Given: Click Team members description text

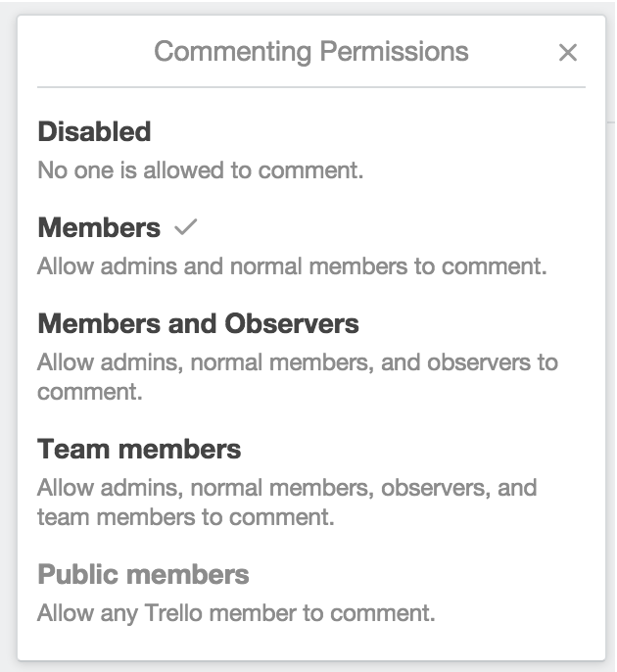Looking at the screenshot, I should coord(286,488).
